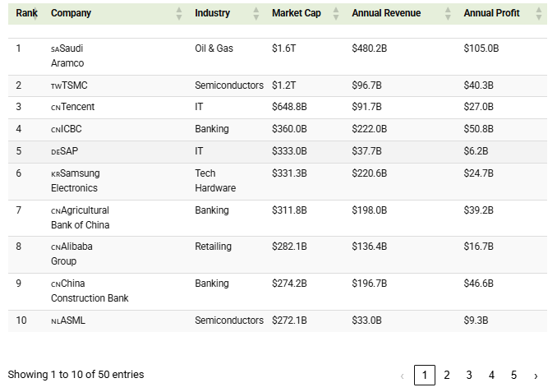Click the $136.4B revenue value
This screenshot has width=557, height=392.
point(370,247)
